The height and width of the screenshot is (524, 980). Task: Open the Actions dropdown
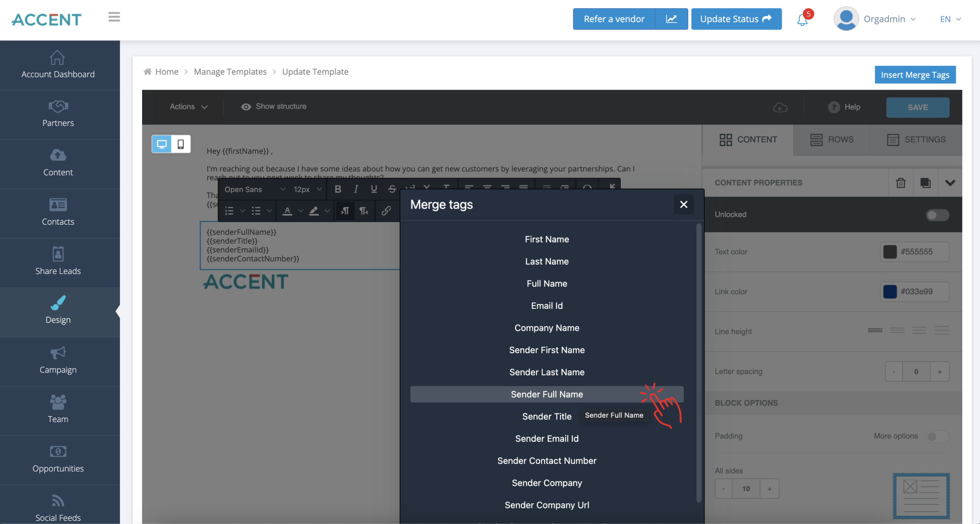[189, 107]
